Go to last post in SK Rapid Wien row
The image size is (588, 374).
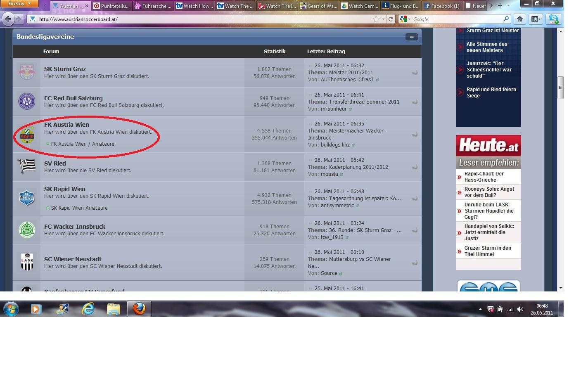point(415,199)
